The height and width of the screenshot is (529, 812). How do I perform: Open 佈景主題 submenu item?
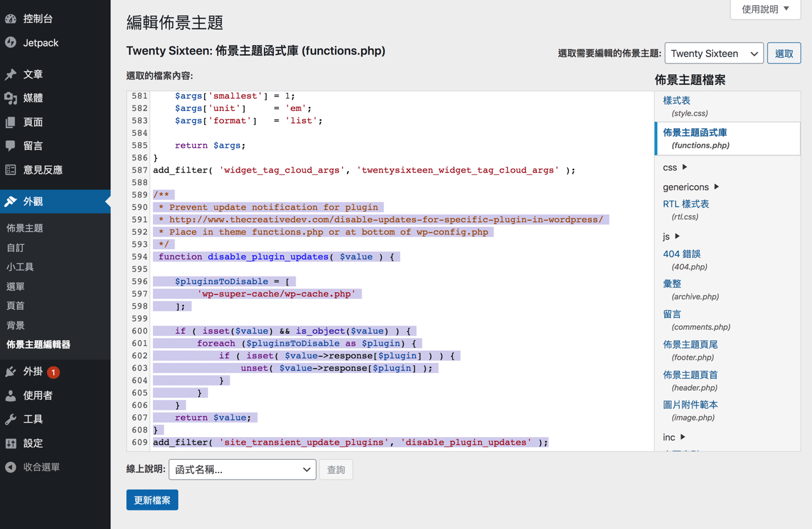[25, 228]
